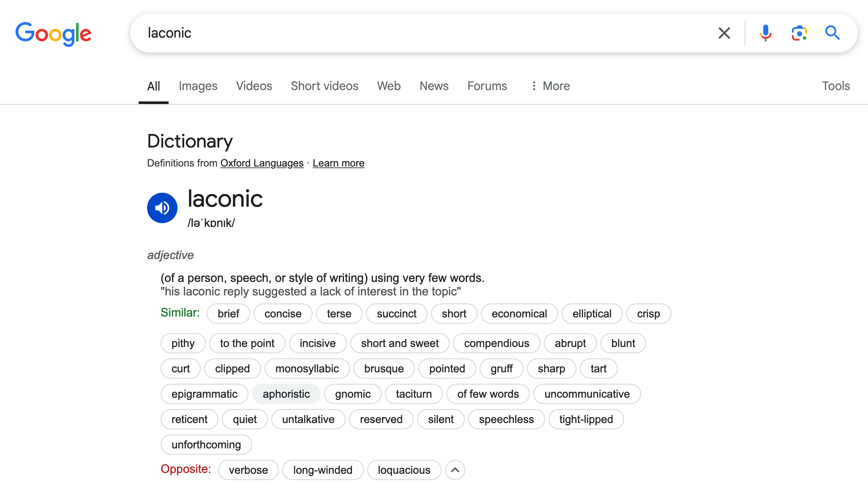
Task: Click into the search input field
Action: [423, 33]
